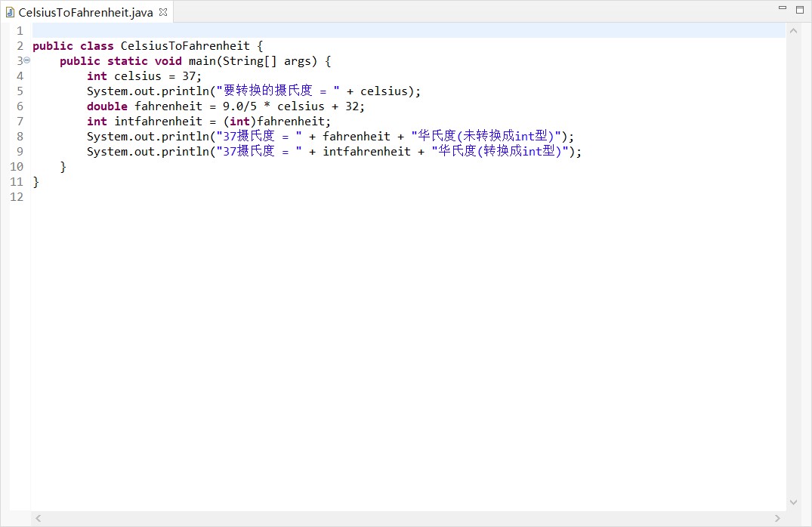Click line number 10 in gutter
This screenshot has width=812, height=527.
[x=17, y=167]
